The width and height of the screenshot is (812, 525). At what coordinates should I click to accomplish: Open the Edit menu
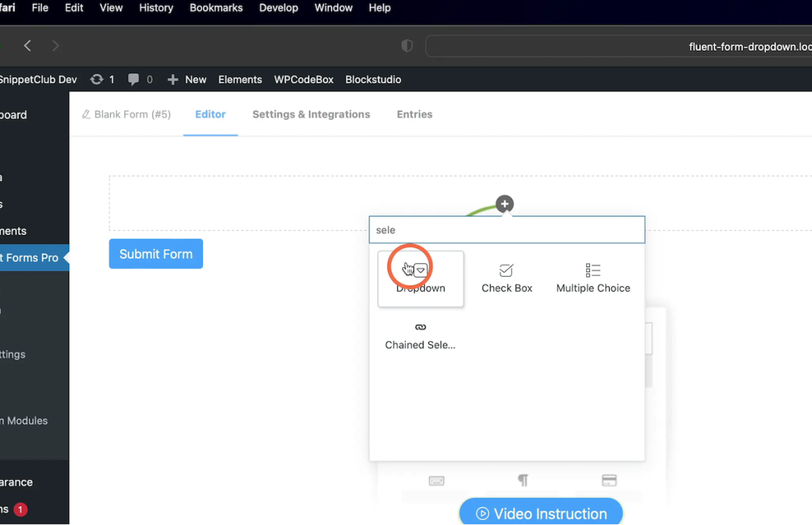coord(74,8)
